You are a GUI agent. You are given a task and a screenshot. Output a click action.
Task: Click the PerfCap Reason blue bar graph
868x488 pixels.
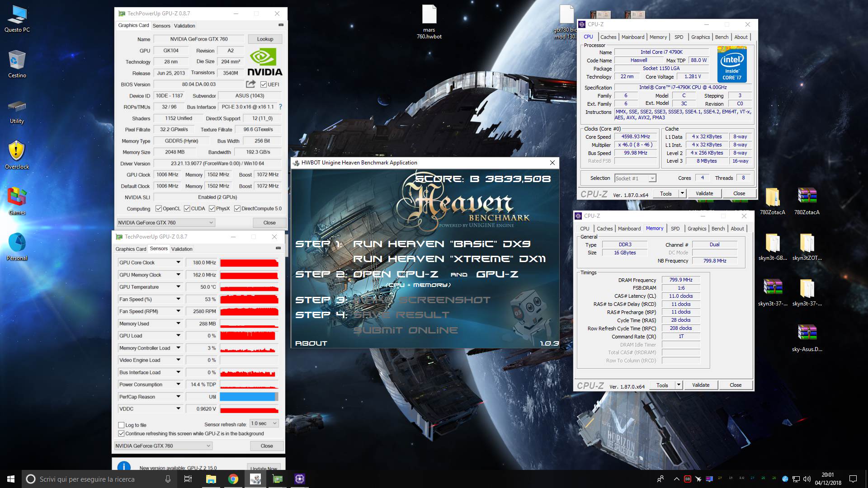click(x=249, y=397)
